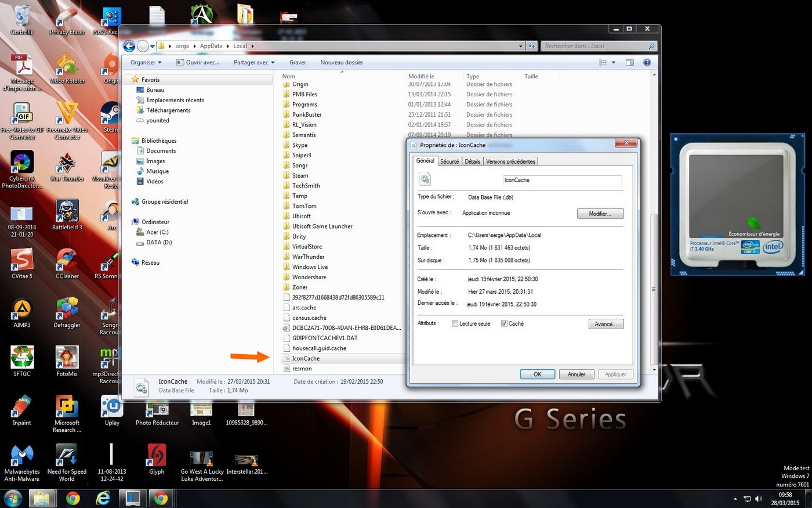Click the file name field IconCache
This screenshot has width=812, height=508.
point(562,180)
